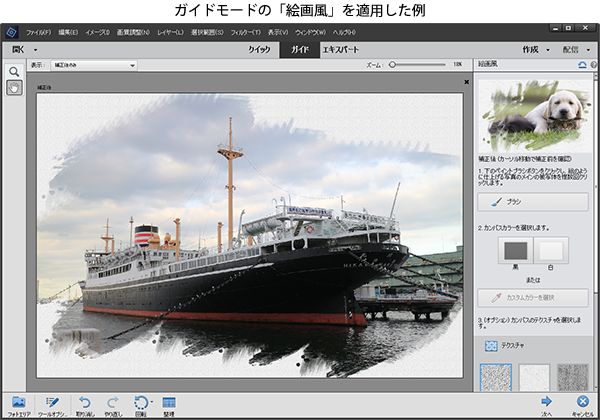Image resolution: width=600 pixels, height=420 pixels.
Task: Switch to the ガイド (Guided) tab
Action: coord(300,50)
